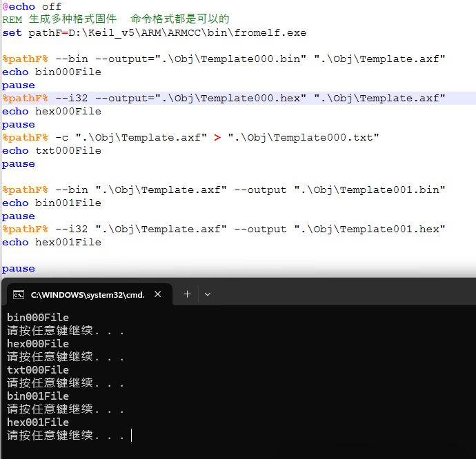
Task: Click the REM comment line in the editor
Action: (x=115, y=19)
